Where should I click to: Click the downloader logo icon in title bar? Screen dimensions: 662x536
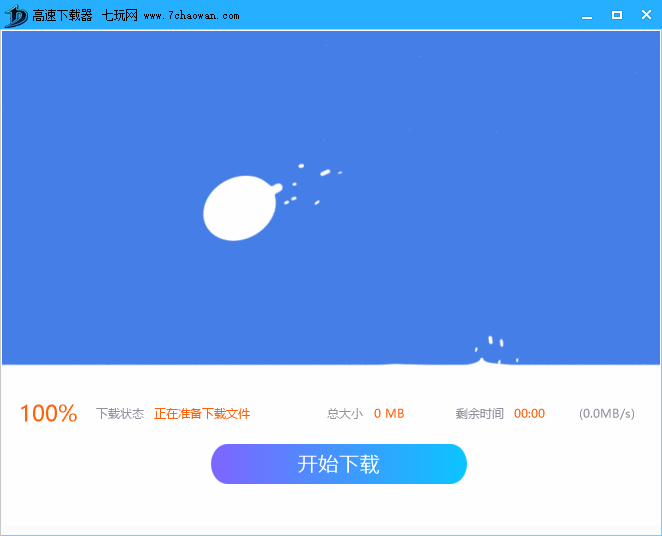click(16, 15)
